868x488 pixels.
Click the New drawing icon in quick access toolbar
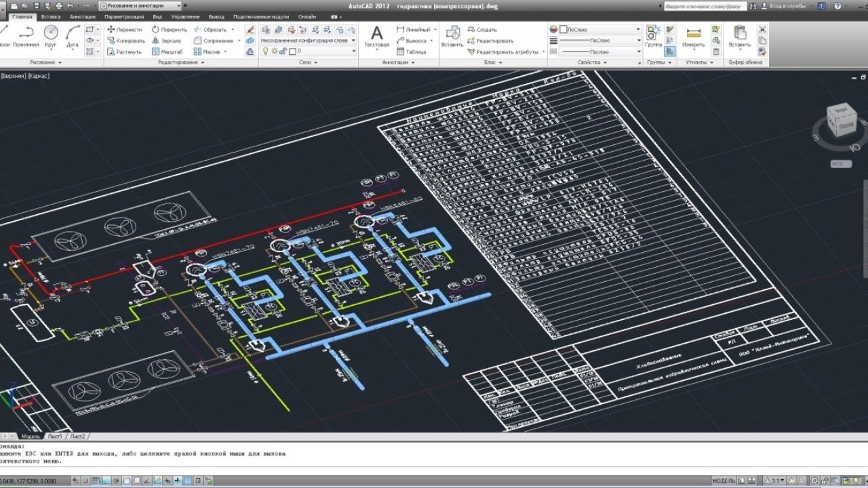pyautogui.click(x=15, y=5)
